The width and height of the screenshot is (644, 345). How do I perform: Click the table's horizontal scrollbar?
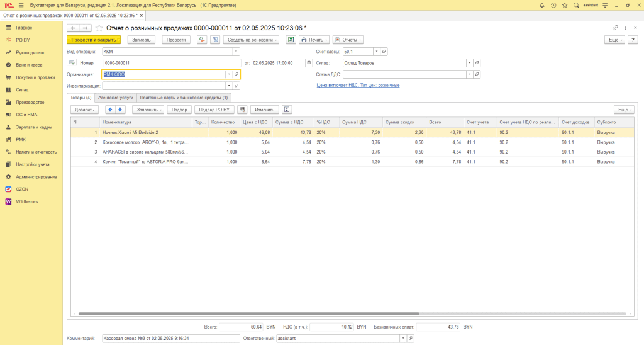(x=249, y=314)
